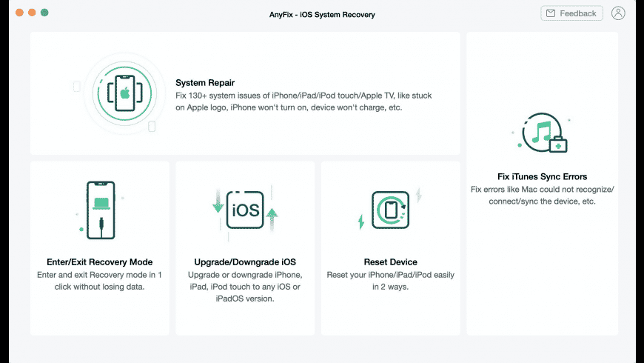
Task: Minimize the AnyFix window with the middle title-bar button
Action: 32,13
